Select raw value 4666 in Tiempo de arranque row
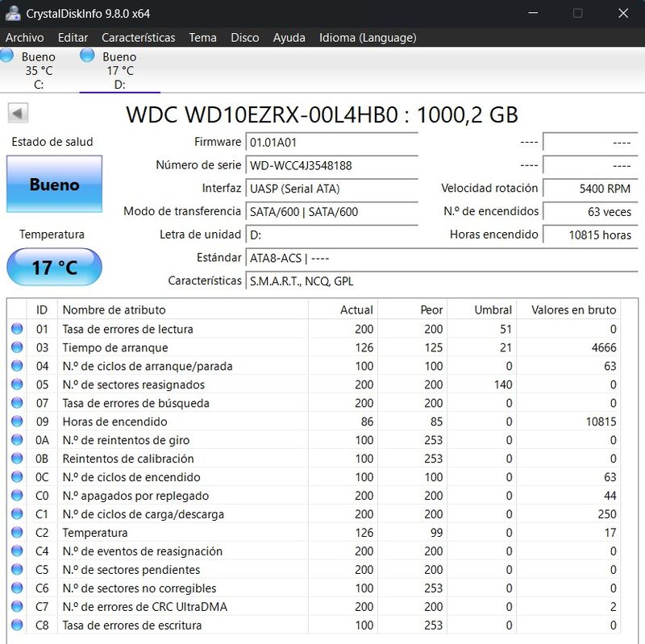Screen dimensions: 645x644 point(604,348)
